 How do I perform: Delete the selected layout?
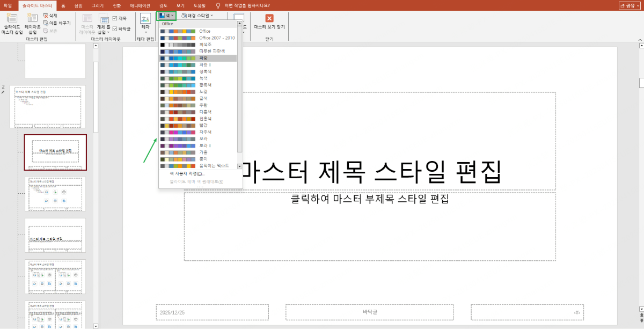pos(52,15)
